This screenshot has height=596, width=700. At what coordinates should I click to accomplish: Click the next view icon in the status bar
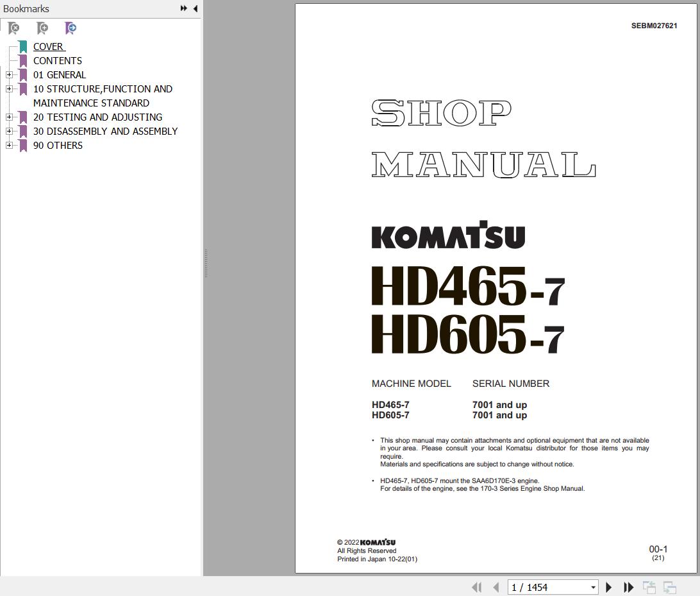[x=670, y=587]
